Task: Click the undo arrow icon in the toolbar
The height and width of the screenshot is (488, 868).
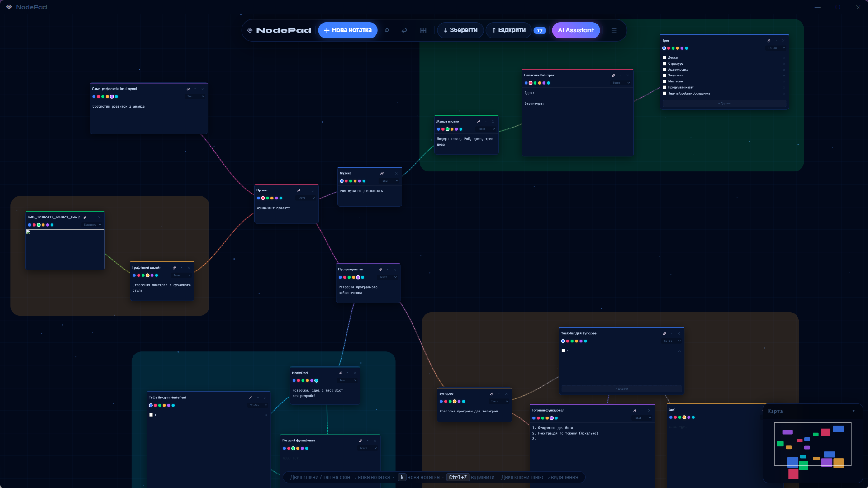Action: 404,30
